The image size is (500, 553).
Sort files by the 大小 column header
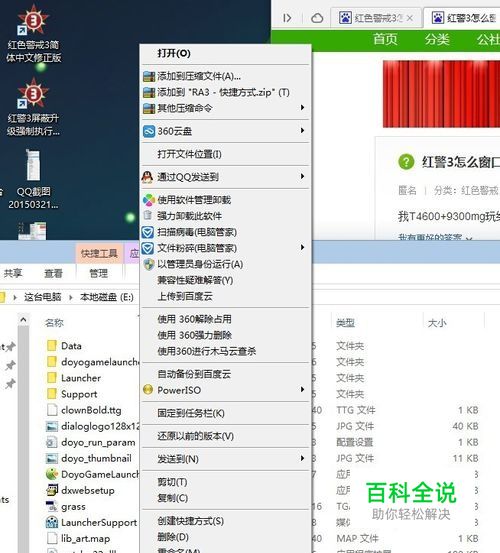pyautogui.click(x=437, y=323)
